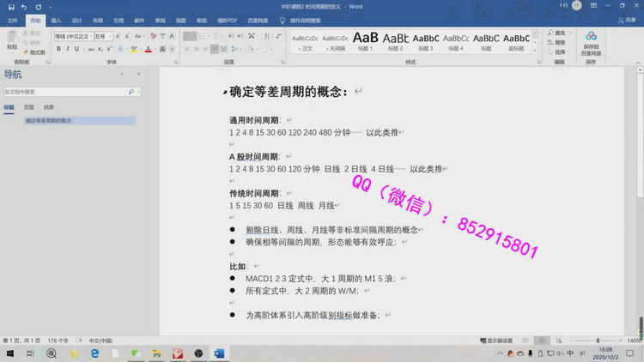Toggle Italic text formatting
The image size is (644, 362).
[67, 49]
